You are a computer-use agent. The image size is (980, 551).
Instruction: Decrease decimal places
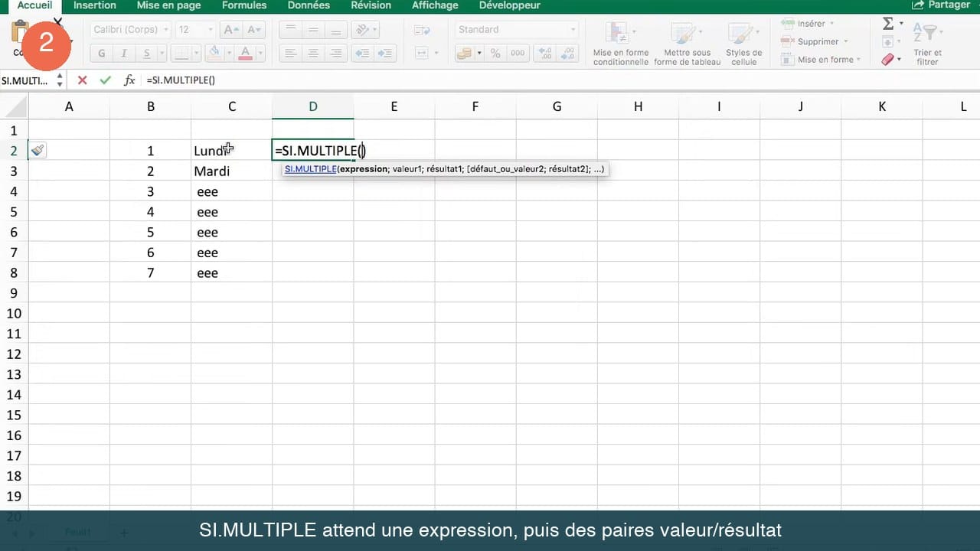[567, 54]
